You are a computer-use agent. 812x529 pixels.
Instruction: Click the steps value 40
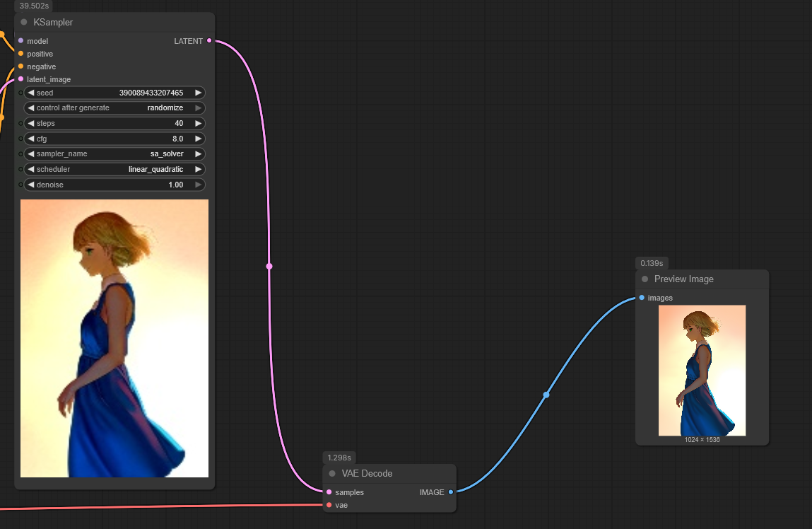pyautogui.click(x=179, y=123)
